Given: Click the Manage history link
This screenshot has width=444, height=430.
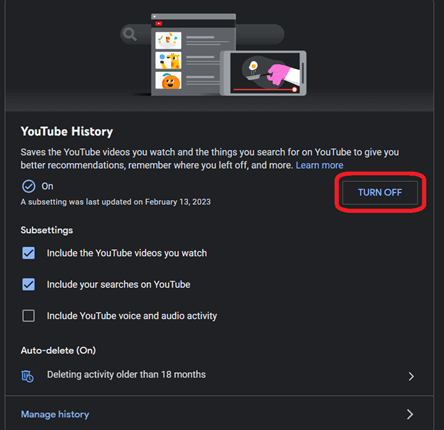Looking at the screenshot, I should [x=55, y=414].
